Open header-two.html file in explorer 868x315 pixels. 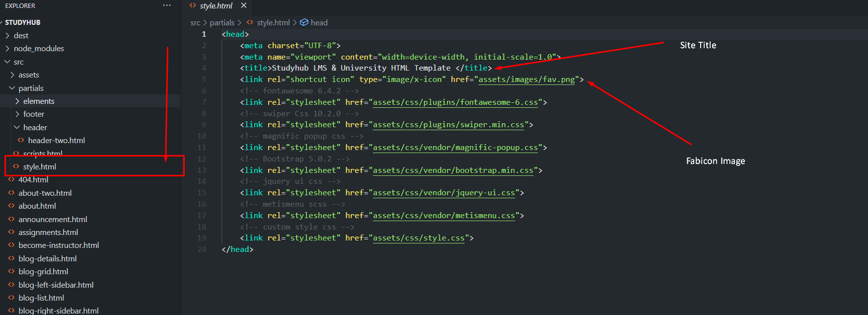[x=56, y=140]
